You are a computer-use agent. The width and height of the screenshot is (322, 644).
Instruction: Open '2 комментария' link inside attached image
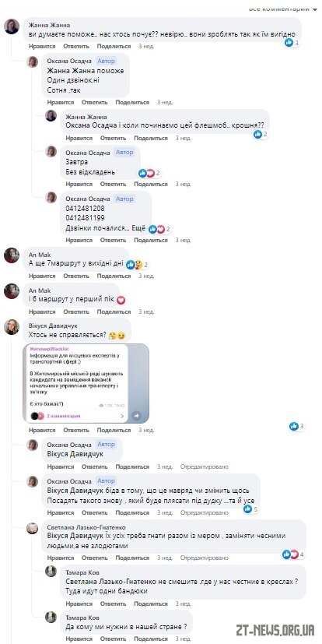[x=64, y=416]
